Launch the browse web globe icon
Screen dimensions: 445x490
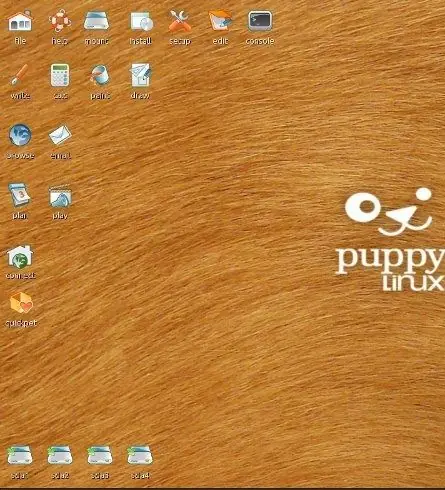(20, 135)
